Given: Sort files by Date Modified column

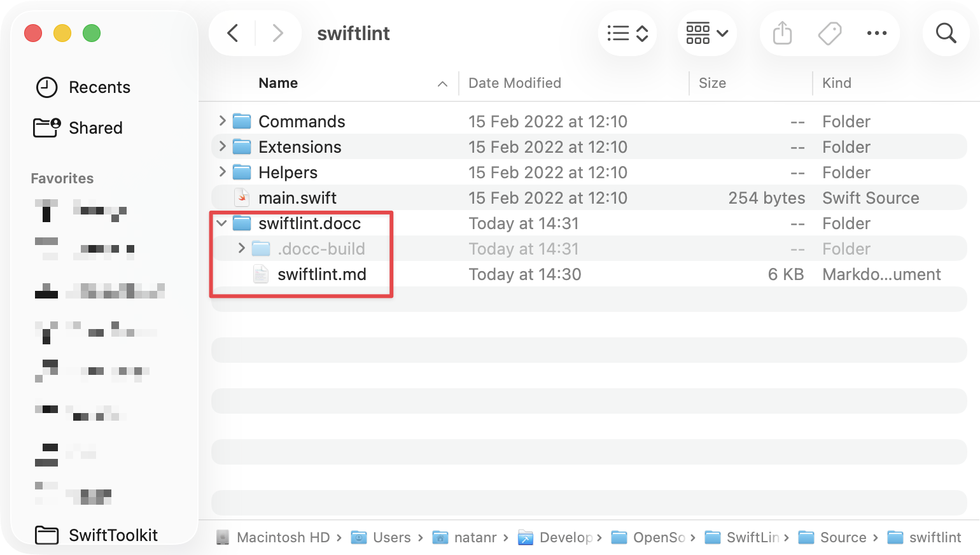Looking at the screenshot, I should click(514, 83).
